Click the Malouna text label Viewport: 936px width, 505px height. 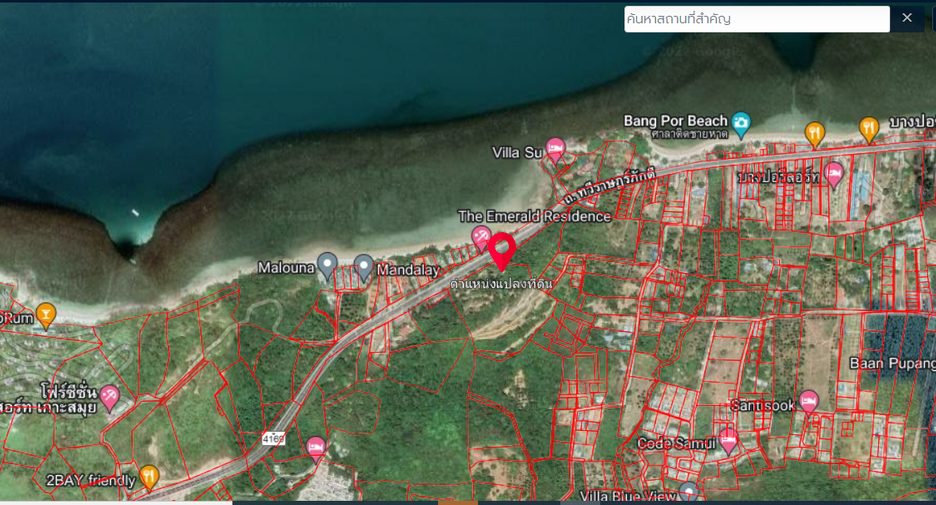[286, 267]
